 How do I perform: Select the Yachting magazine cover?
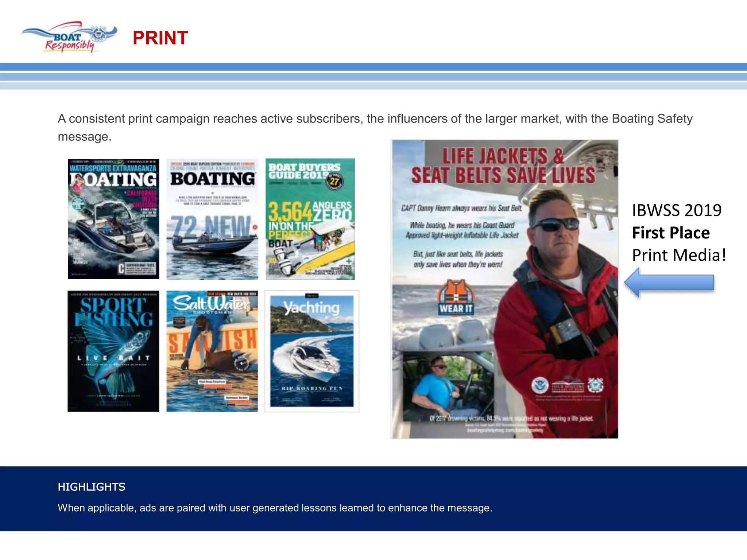[x=312, y=351]
